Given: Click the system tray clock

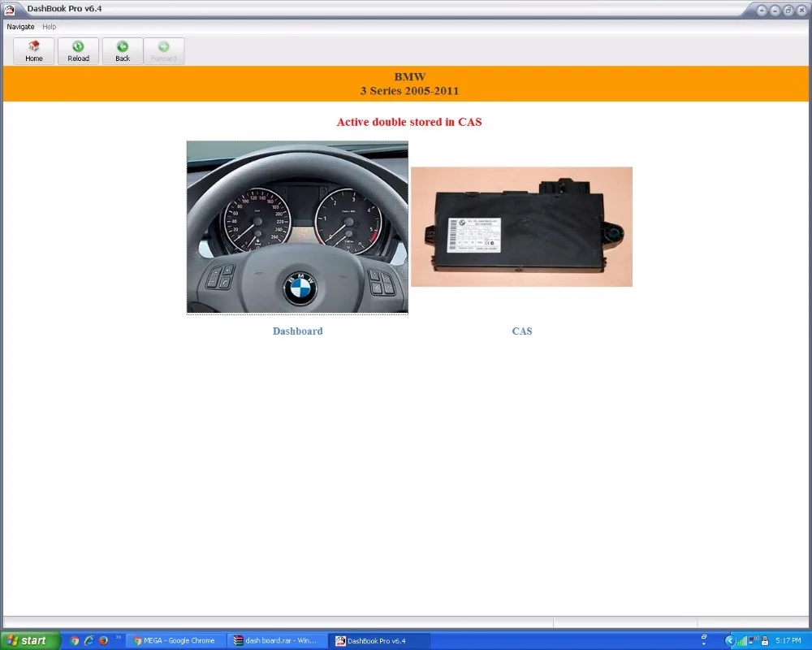Looking at the screenshot, I should click(788, 640).
